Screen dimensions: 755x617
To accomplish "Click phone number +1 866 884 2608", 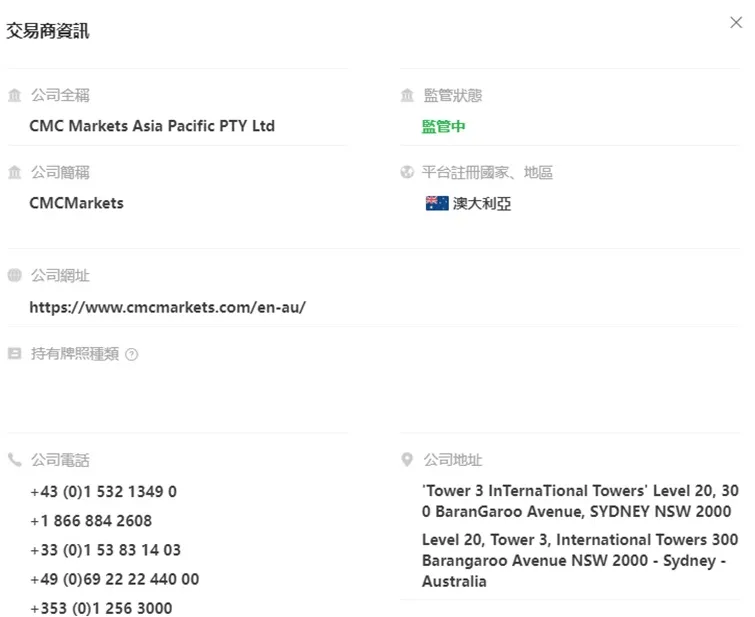I will click(91, 521).
